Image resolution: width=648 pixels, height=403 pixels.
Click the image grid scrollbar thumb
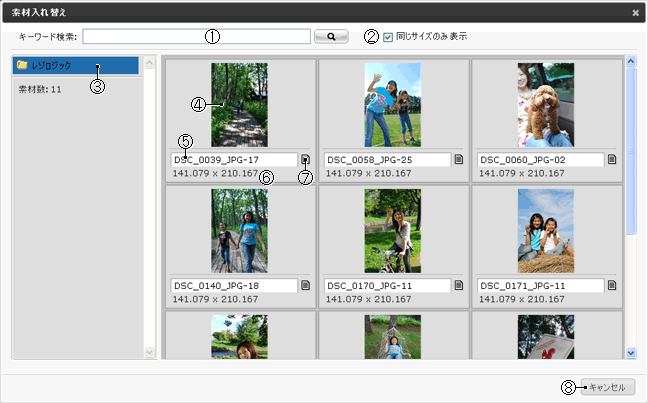[x=631, y=151]
